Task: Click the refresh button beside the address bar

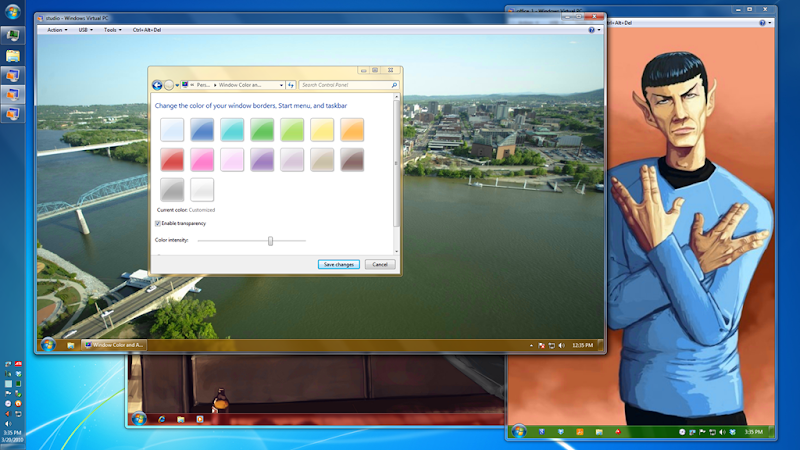Action: [291, 85]
